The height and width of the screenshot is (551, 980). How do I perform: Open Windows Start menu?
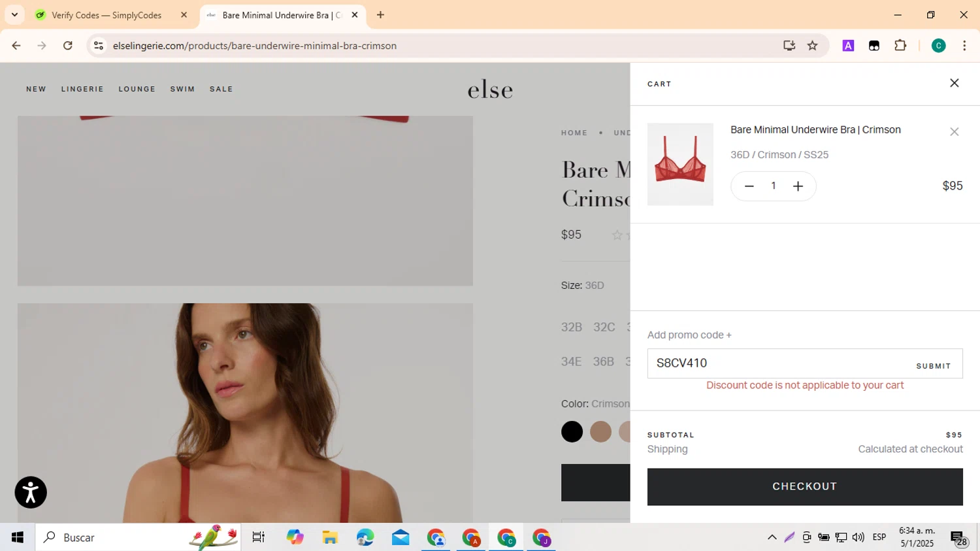coord(18,537)
